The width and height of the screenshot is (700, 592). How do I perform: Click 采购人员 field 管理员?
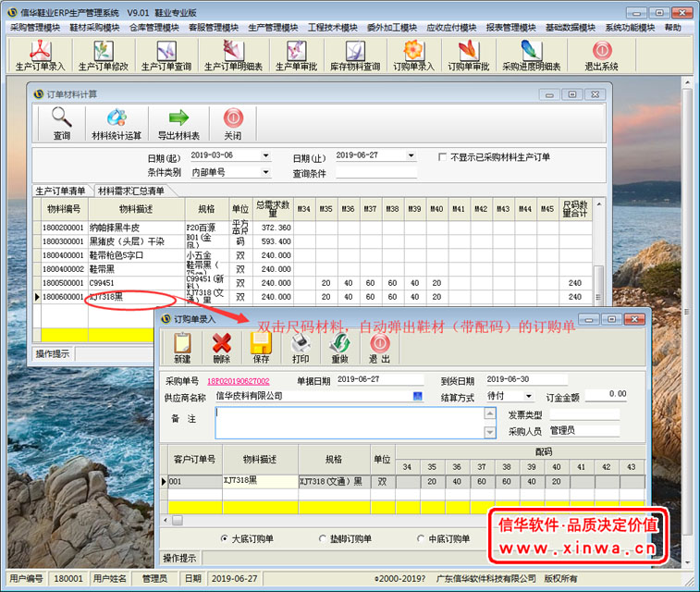pyautogui.click(x=584, y=431)
